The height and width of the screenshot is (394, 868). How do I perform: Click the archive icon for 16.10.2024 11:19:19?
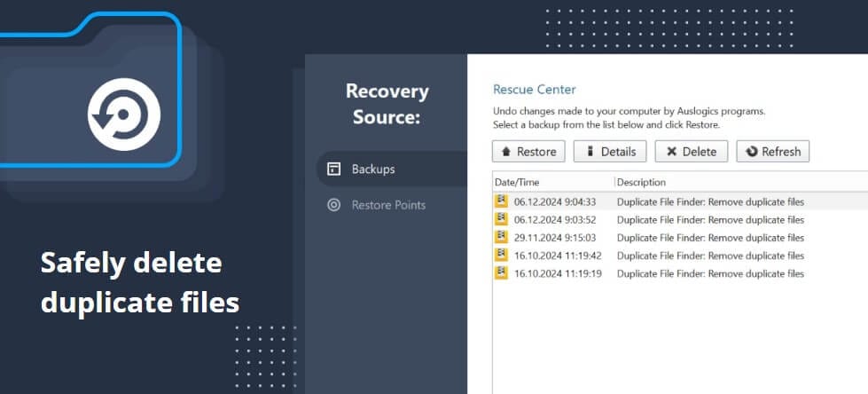501,272
